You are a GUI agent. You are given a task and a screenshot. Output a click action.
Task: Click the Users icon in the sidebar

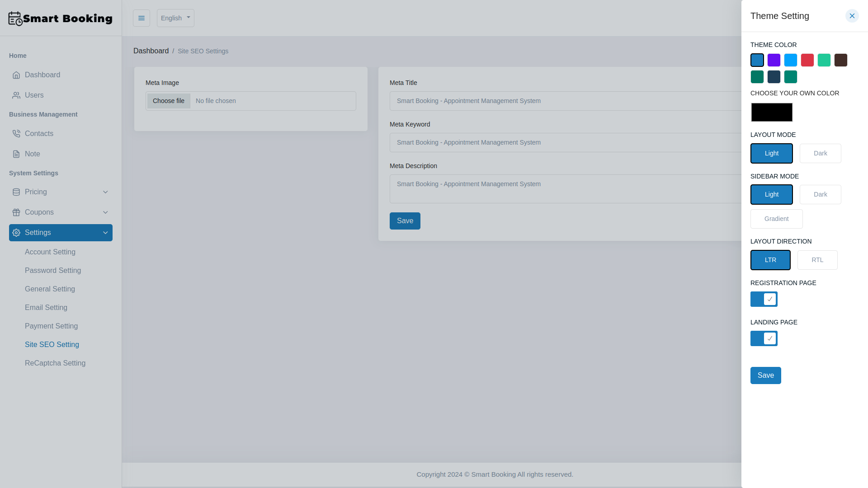pos(16,95)
